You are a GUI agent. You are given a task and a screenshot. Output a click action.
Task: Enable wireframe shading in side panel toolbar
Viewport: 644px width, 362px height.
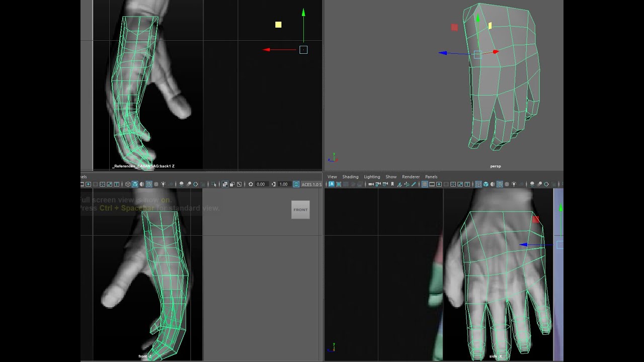coord(478,184)
